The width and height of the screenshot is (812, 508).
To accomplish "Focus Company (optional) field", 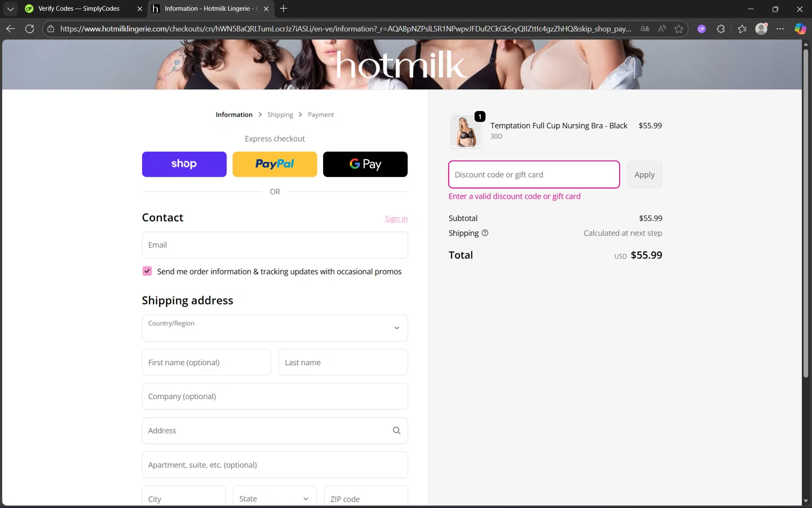I will (275, 396).
